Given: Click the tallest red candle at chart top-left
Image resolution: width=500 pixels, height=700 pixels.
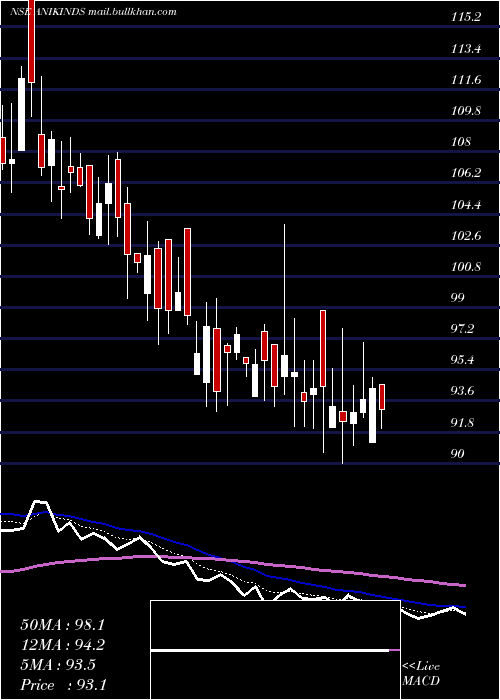Looking at the screenshot, I should (31, 41).
